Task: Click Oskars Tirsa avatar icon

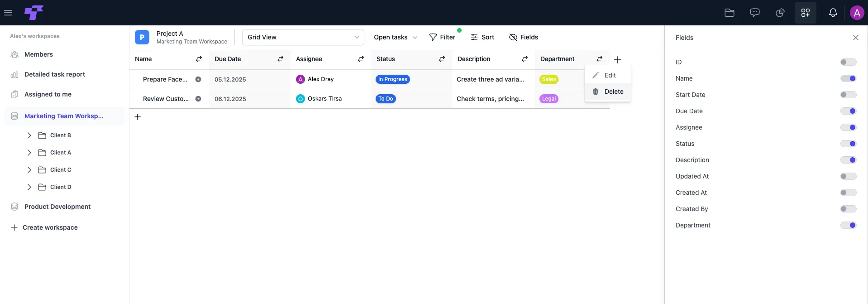Action: pos(300,99)
